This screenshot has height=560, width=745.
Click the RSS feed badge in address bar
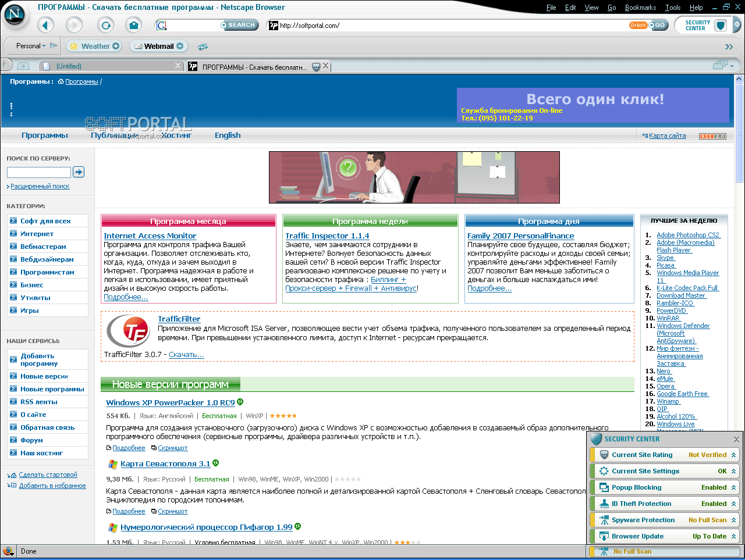tap(638, 25)
